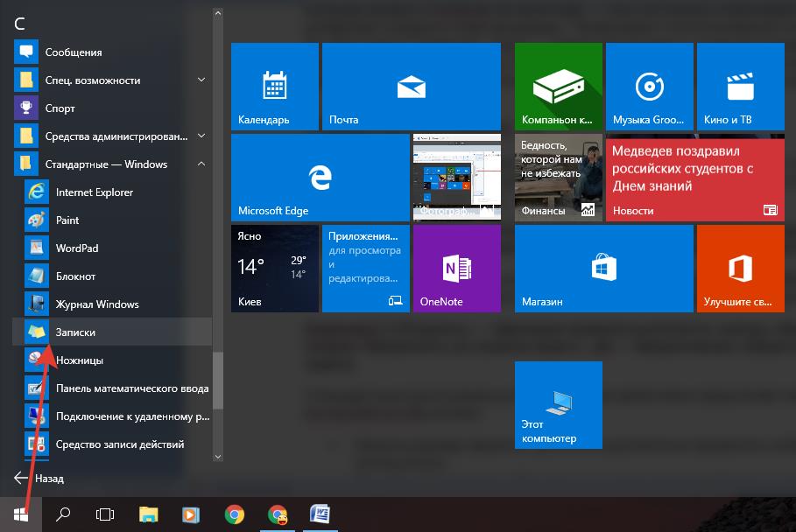Open the green Компаньон консоли tile

pyautogui.click(x=559, y=87)
